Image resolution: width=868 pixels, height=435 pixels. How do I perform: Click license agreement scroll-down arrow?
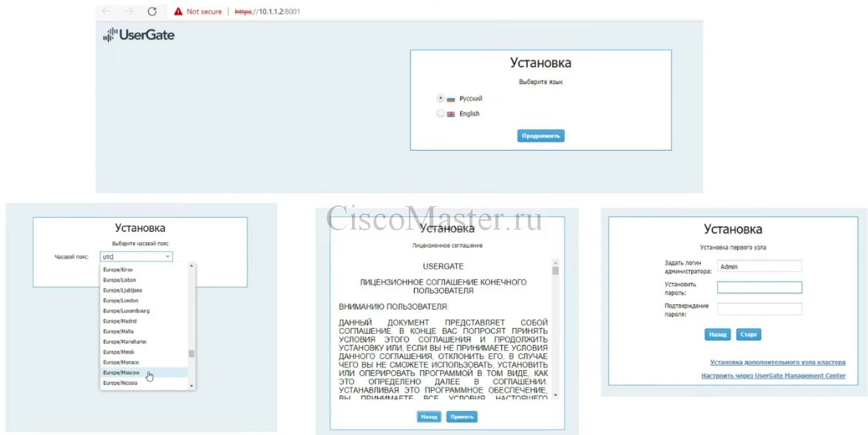(556, 396)
